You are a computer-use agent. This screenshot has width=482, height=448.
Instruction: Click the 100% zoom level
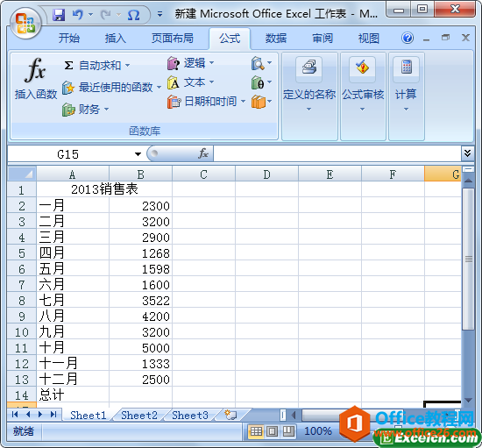click(x=318, y=431)
